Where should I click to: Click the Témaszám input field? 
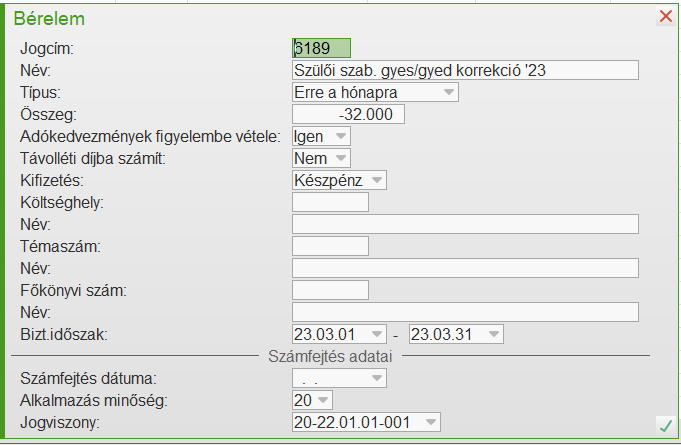(330, 246)
